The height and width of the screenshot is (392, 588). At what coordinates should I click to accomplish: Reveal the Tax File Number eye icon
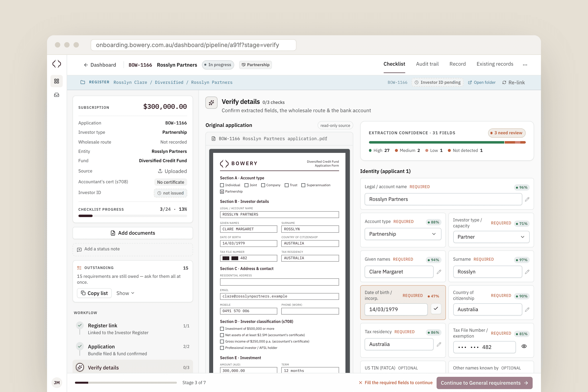(524, 346)
